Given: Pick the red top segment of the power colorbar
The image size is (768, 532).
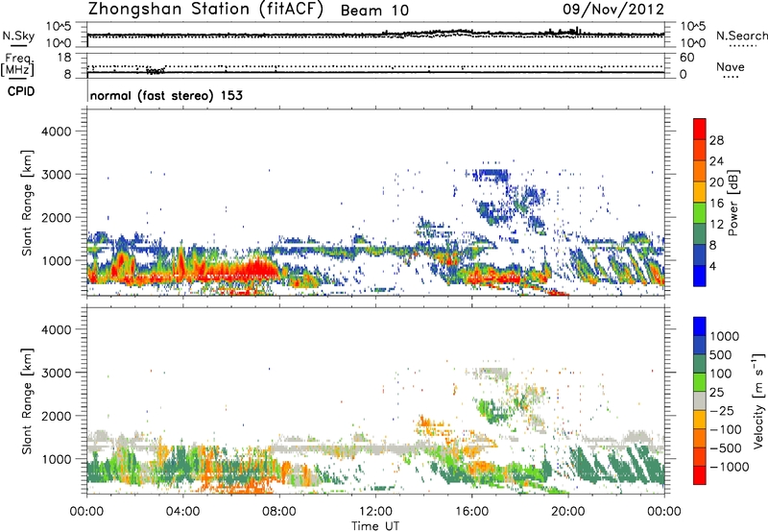Looking at the screenshot, I should pyautogui.click(x=700, y=129).
